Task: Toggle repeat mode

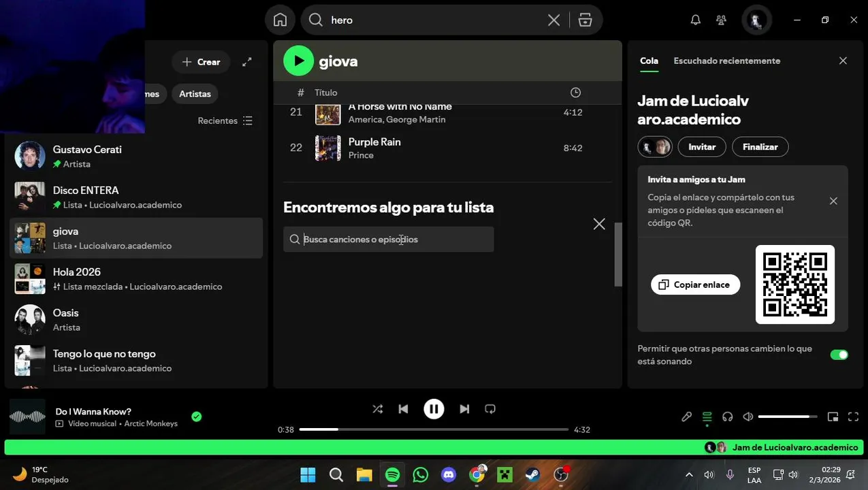Action: 490,409
